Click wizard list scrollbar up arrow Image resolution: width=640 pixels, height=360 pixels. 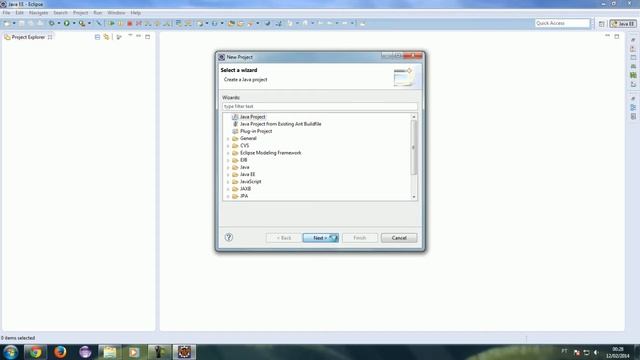pos(414,117)
